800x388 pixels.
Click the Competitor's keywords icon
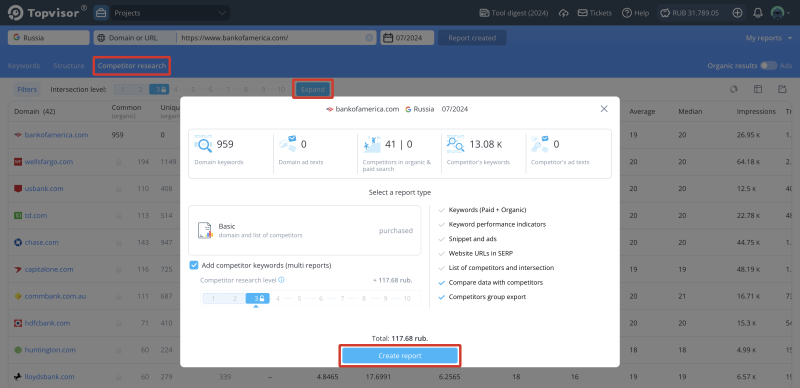tap(456, 144)
